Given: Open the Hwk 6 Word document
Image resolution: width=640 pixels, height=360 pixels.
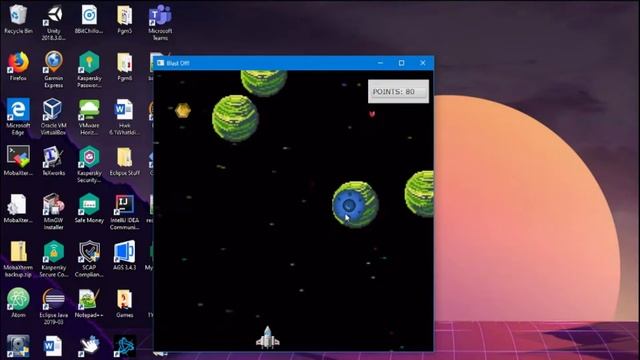Looking at the screenshot, I should coord(124,116).
